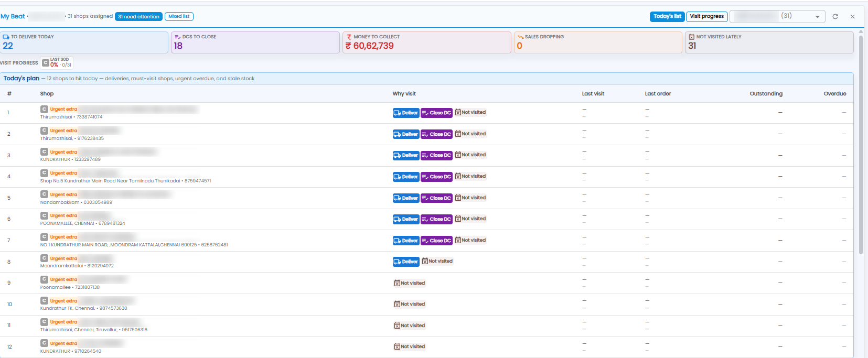Click the Last visit column header
The image size is (868, 358).
(593, 94)
